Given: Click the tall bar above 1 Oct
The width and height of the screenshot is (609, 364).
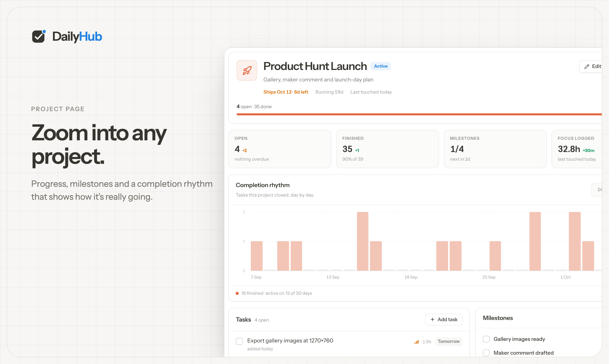Looking at the screenshot, I should coord(575,241).
